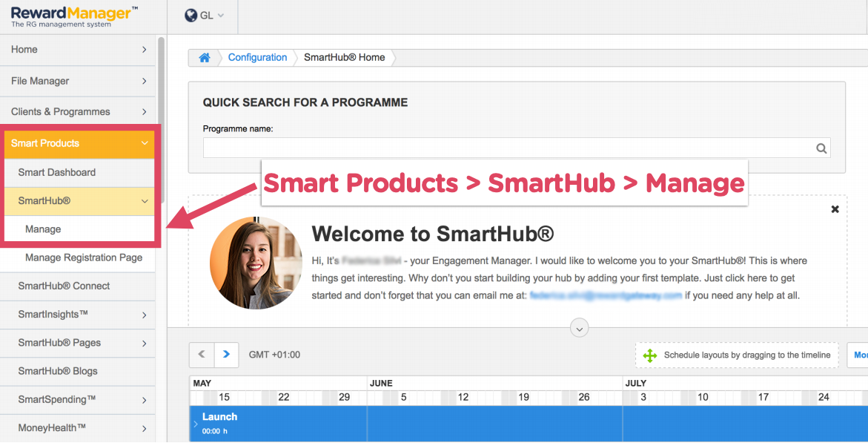Click timeline date 10 in July

(703, 398)
